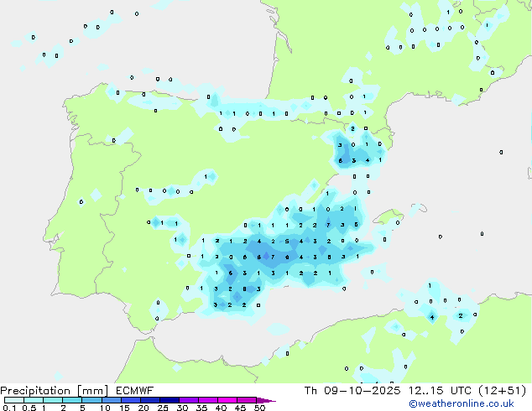Image resolution: width=532 pixels, height=411 pixels.
Task: Click the '12..15 UTC' time range text
Action: point(440,391)
